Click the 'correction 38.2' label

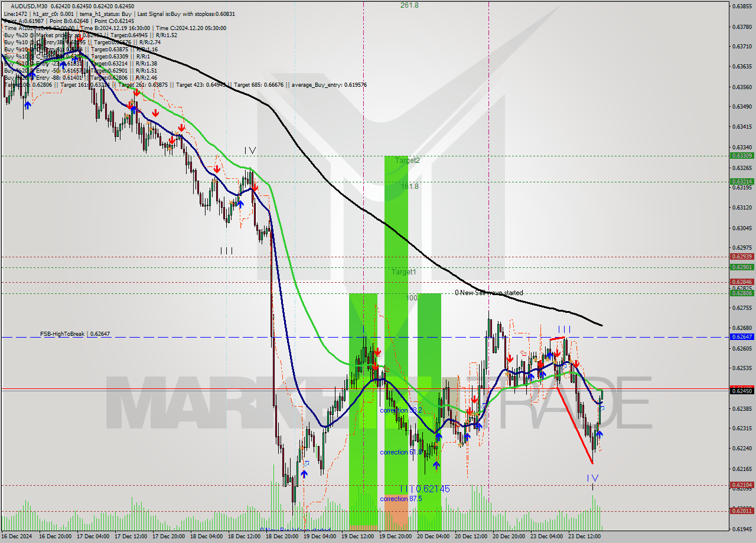coord(401,410)
